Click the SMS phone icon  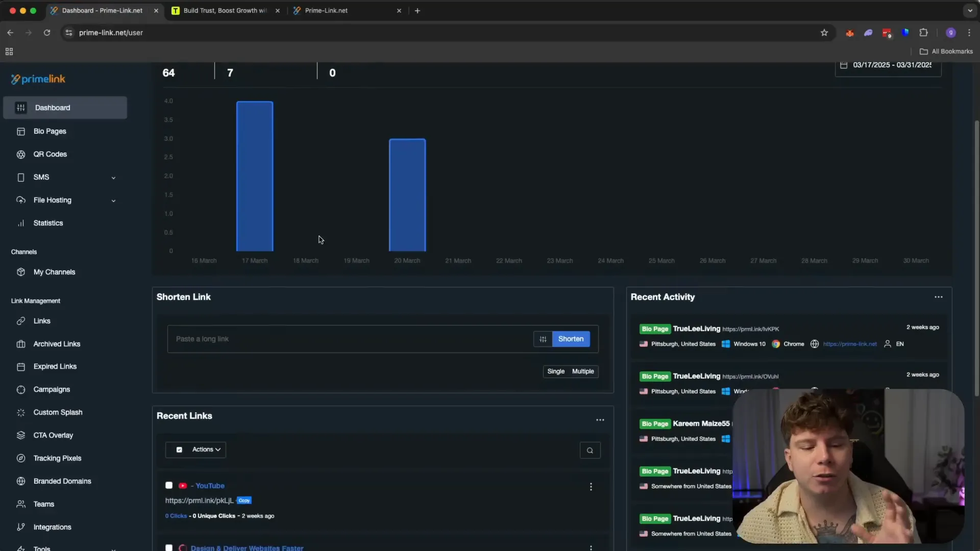click(21, 178)
